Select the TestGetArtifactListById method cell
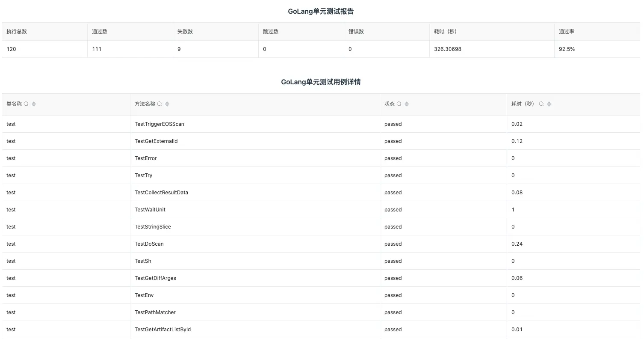The image size is (644, 339). [x=255, y=330]
